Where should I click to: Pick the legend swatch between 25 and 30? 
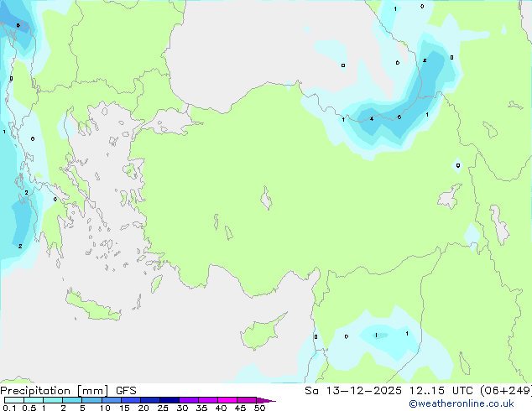(169, 400)
